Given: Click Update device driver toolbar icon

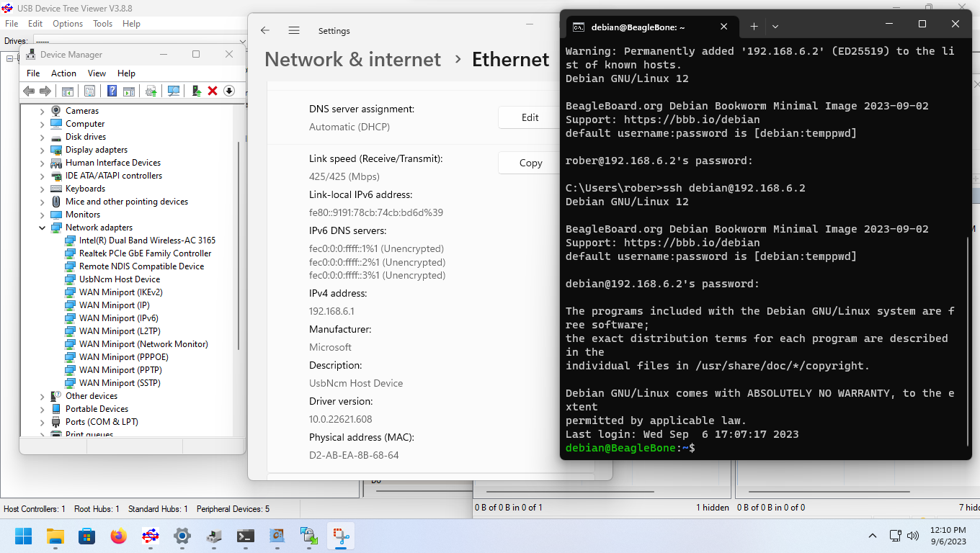Looking at the screenshot, I should (196, 91).
